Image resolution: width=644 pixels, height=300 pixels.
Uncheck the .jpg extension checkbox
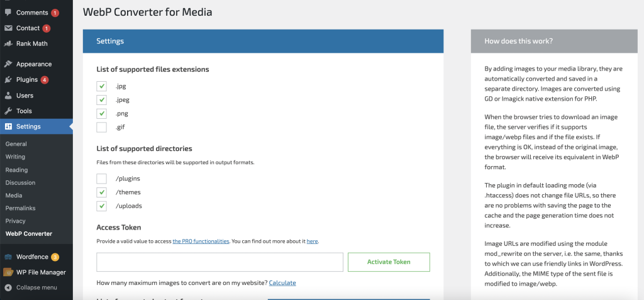(101, 86)
